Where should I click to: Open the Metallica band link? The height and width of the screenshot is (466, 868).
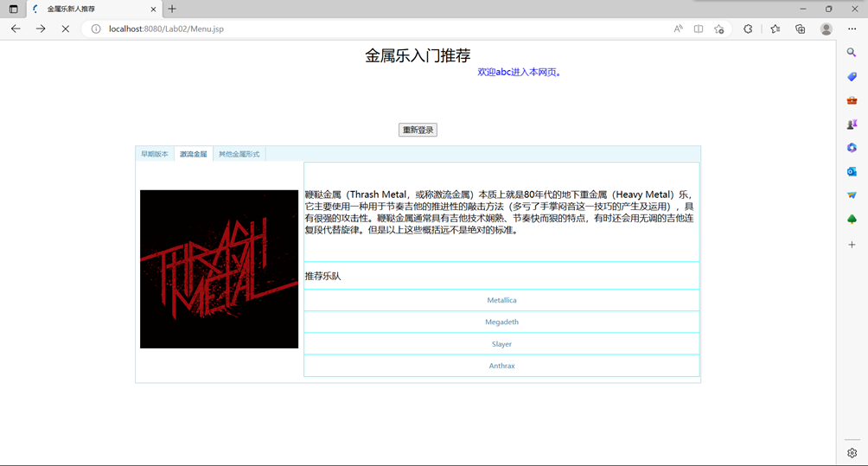point(501,300)
